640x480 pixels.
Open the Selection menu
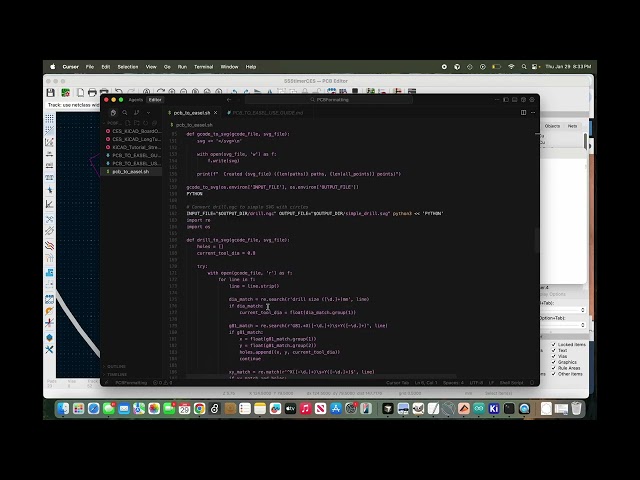128,67
